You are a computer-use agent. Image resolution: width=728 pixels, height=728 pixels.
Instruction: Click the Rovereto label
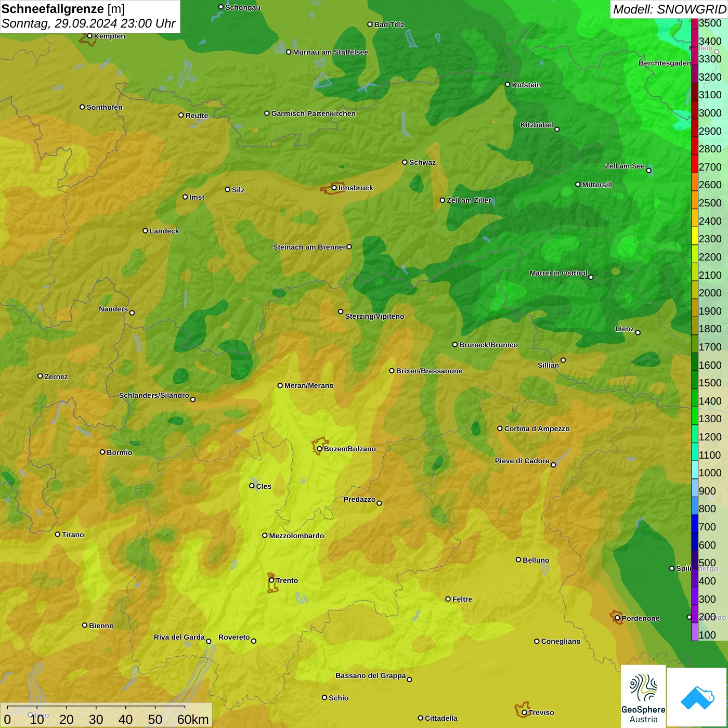point(234,637)
